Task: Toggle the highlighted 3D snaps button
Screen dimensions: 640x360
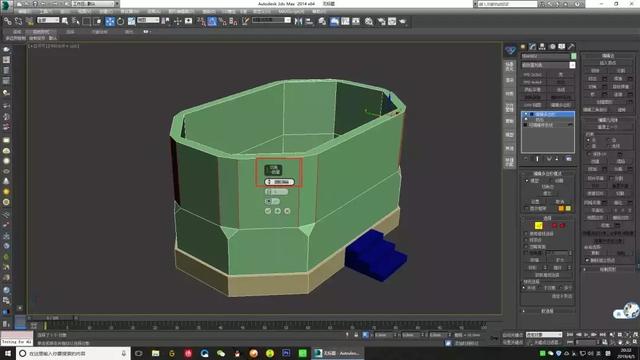Action: (x=212, y=21)
